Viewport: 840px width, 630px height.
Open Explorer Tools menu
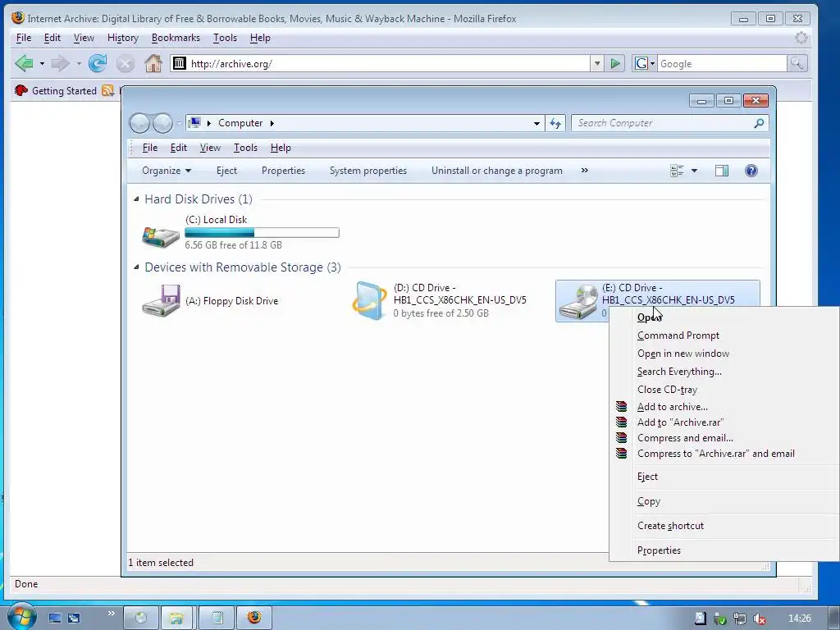[x=245, y=148]
